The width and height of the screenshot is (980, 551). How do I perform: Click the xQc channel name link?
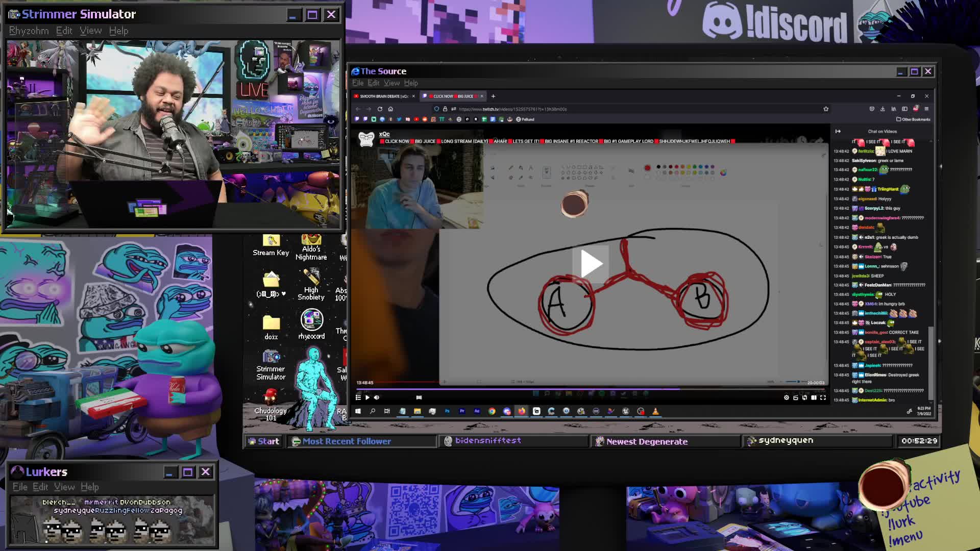(x=384, y=134)
